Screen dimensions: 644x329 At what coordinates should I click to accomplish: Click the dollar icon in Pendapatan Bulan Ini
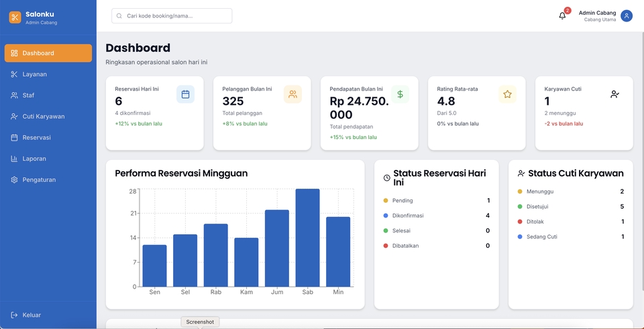pos(400,95)
